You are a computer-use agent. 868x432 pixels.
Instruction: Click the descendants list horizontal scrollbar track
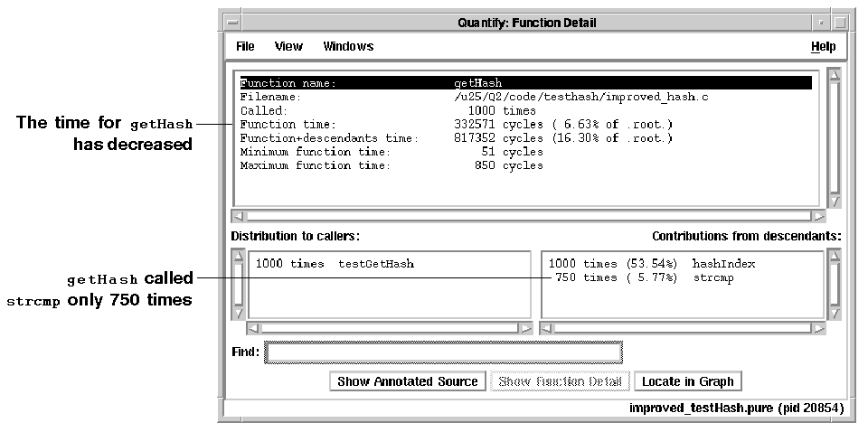682,328
